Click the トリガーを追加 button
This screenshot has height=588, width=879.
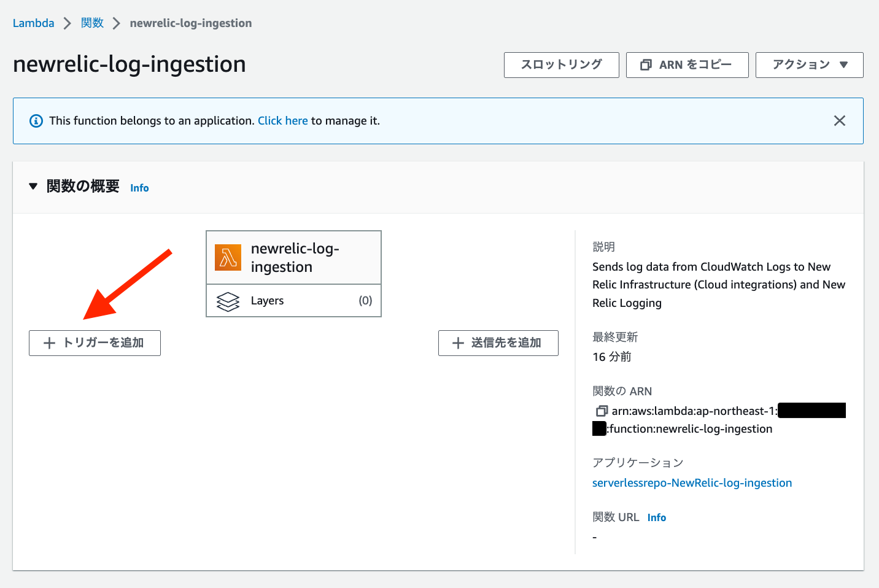(95, 342)
